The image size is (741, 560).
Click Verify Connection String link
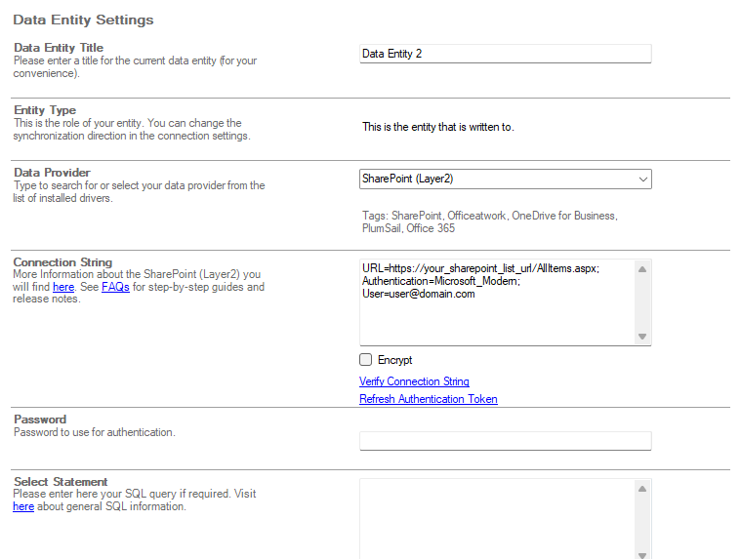click(x=414, y=381)
